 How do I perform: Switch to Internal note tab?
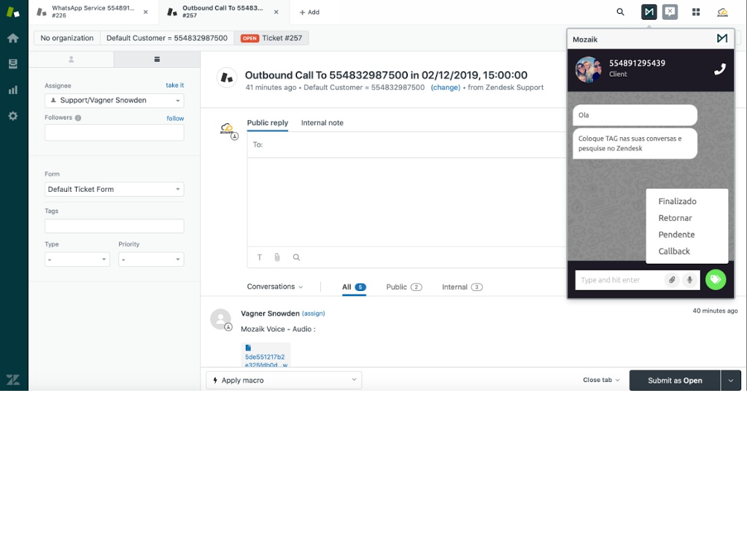(322, 123)
